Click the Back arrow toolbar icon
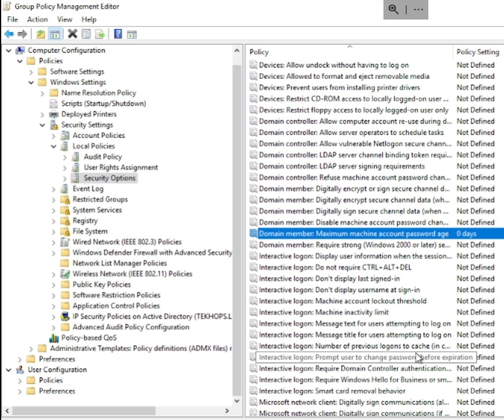Image resolution: width=504 pixels, height=420 pixels. [9, 34]
